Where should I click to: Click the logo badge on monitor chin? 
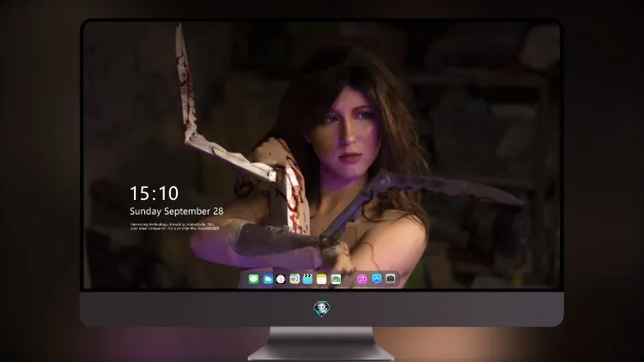pyautogui.click(x=322, y=309)
